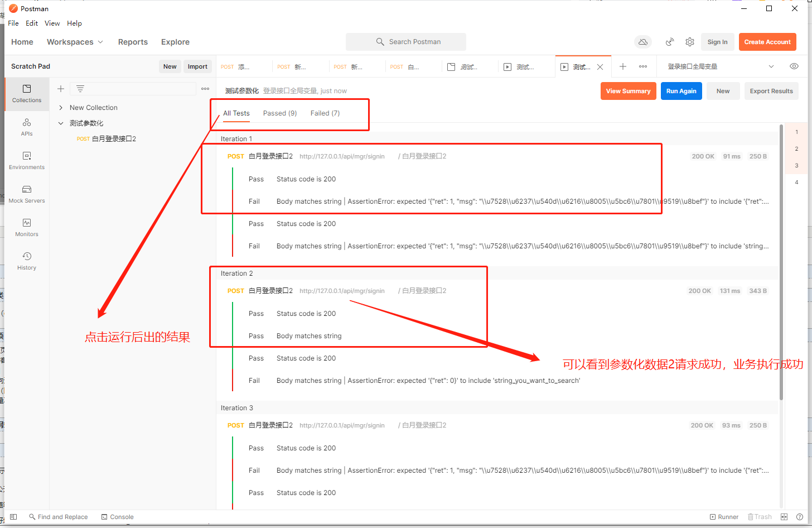The image size is (812, 528).
Task: Open the History sidebar panel
Action: pyautogui.click(x=27, y=261)
